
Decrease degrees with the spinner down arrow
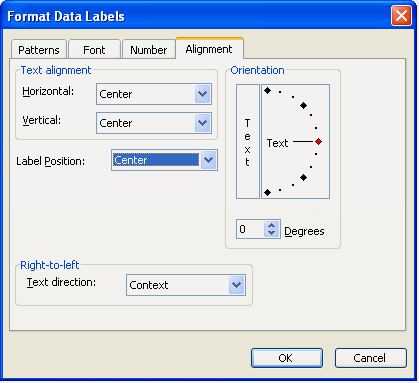(x=271, y=233)
